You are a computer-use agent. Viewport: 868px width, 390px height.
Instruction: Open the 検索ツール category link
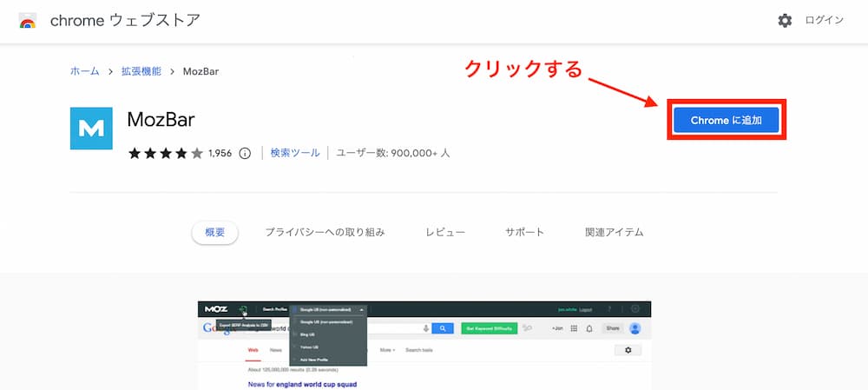pos(295,153)
